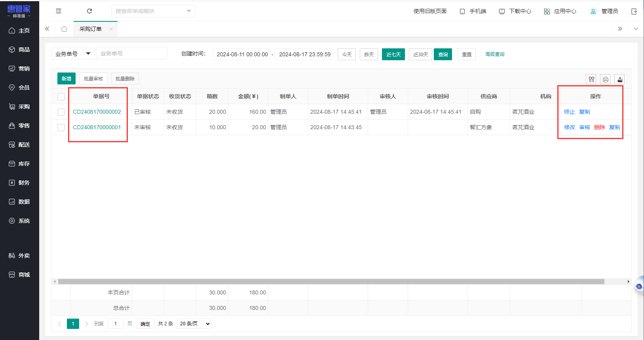The width and height of the screenshot is (644, 340).
Task: Open order CD2408170000001 link
Action: [x=97, y=127]
